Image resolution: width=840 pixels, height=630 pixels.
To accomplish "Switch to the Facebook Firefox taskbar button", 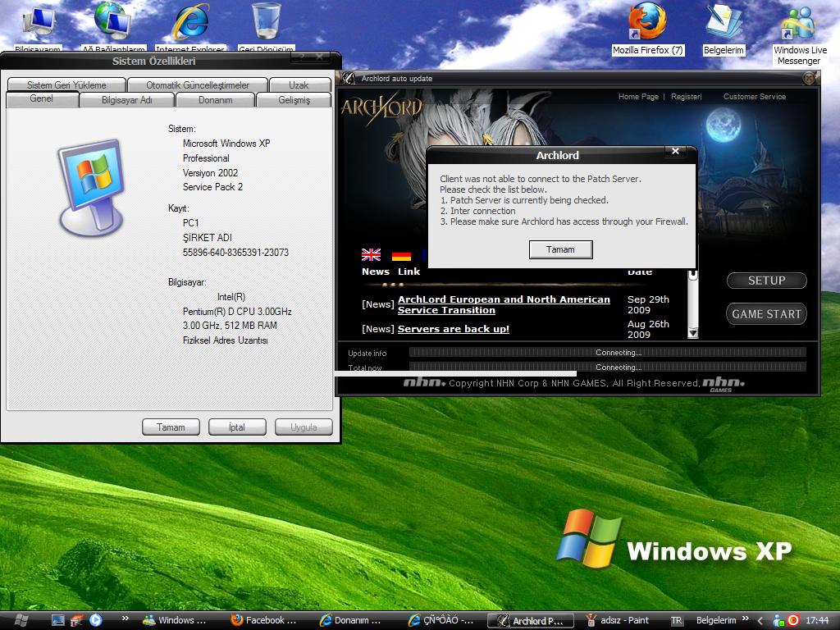I will click(x=263, y=620).
